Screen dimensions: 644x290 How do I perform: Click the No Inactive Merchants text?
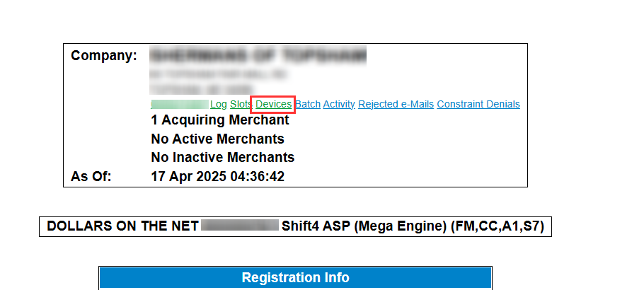[223, 157]
